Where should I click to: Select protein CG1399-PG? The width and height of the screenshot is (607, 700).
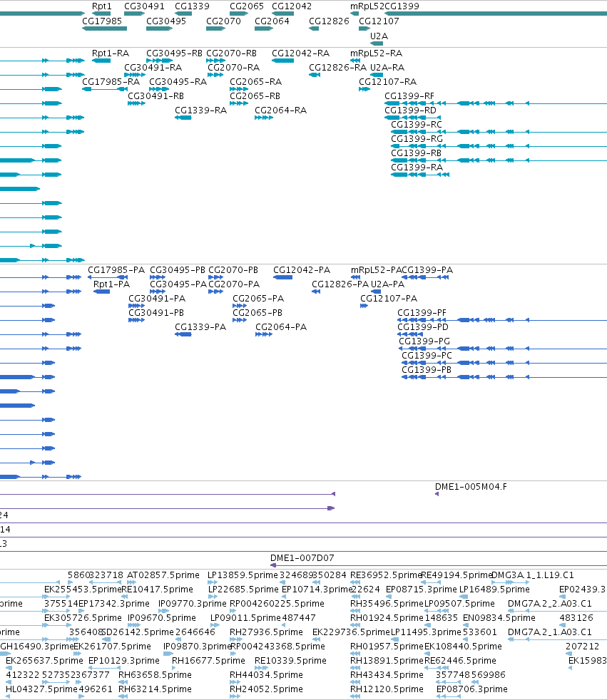click(503, 349)
